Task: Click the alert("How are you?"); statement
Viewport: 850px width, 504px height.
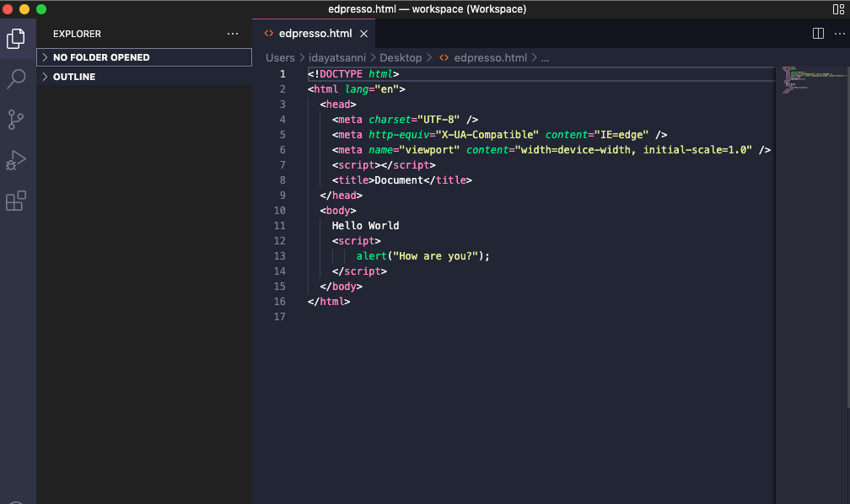Action: coord(422,256)
